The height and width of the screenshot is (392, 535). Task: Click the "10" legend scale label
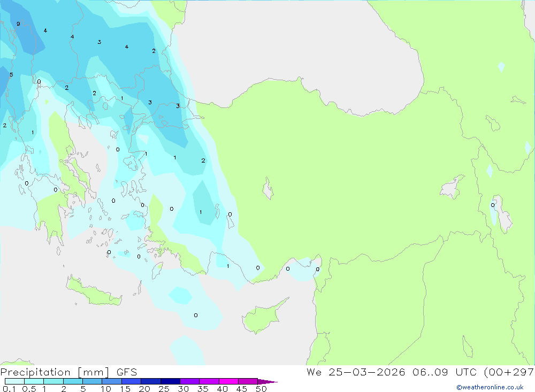pyautogui.click(x=106, y=389)
